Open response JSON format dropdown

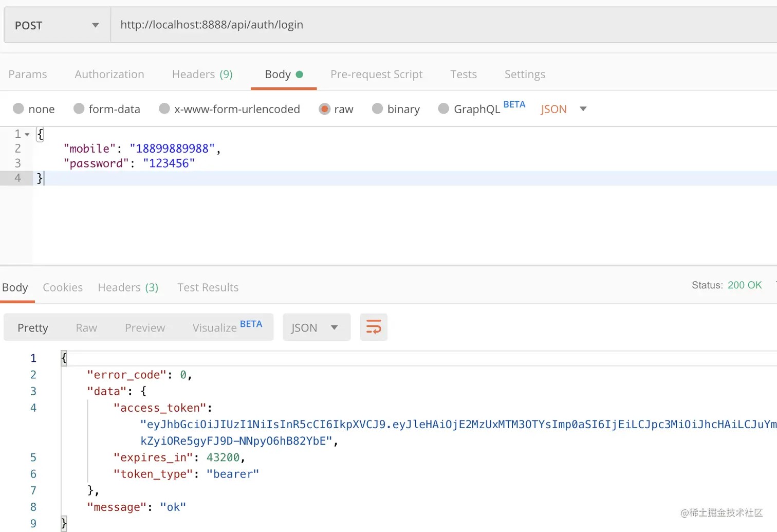click(x=317, y=327)
